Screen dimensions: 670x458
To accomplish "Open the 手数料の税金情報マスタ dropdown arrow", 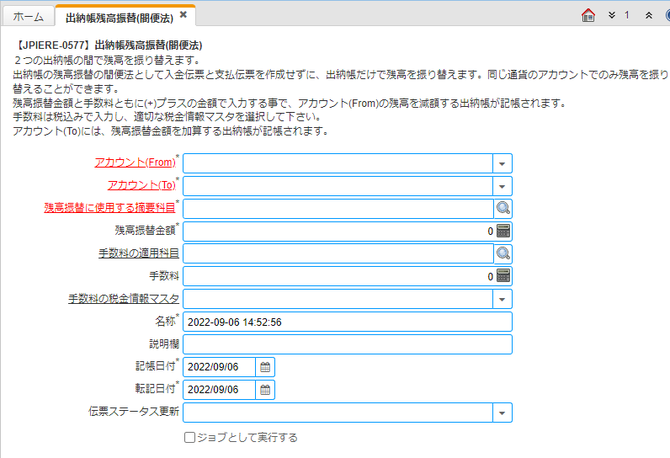I will [502, 299].
